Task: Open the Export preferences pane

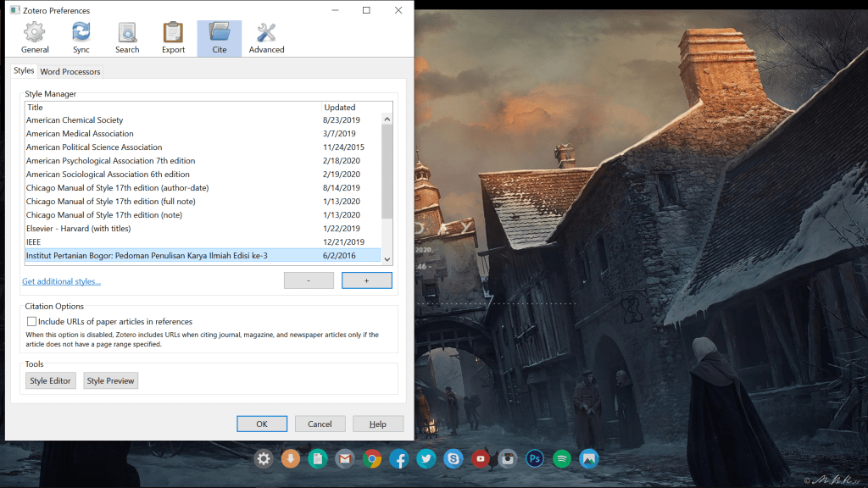Action: click(173, 38)
